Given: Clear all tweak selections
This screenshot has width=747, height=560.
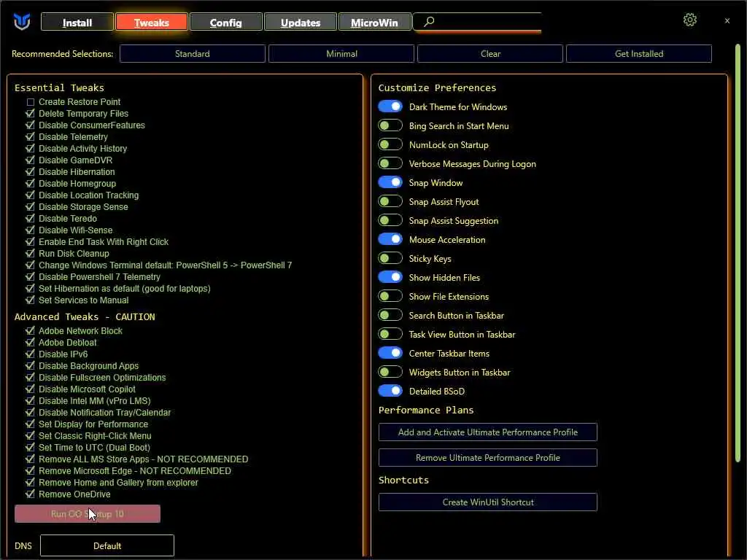Looking at the screenshot, I should (x=490, y=54).
